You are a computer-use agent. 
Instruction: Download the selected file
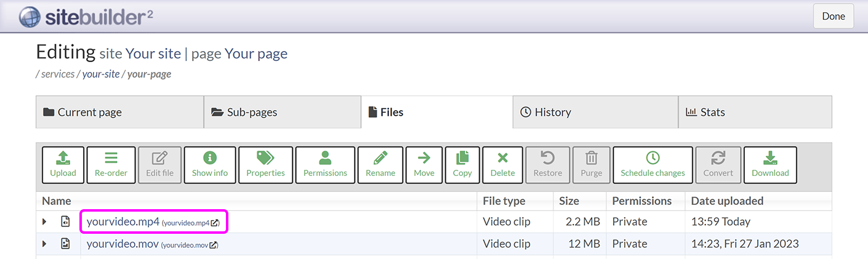770,165
